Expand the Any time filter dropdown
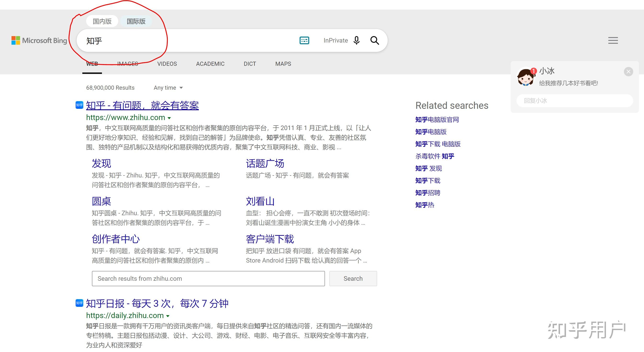The width and height of the screenshot is (644, 352). 168,88
